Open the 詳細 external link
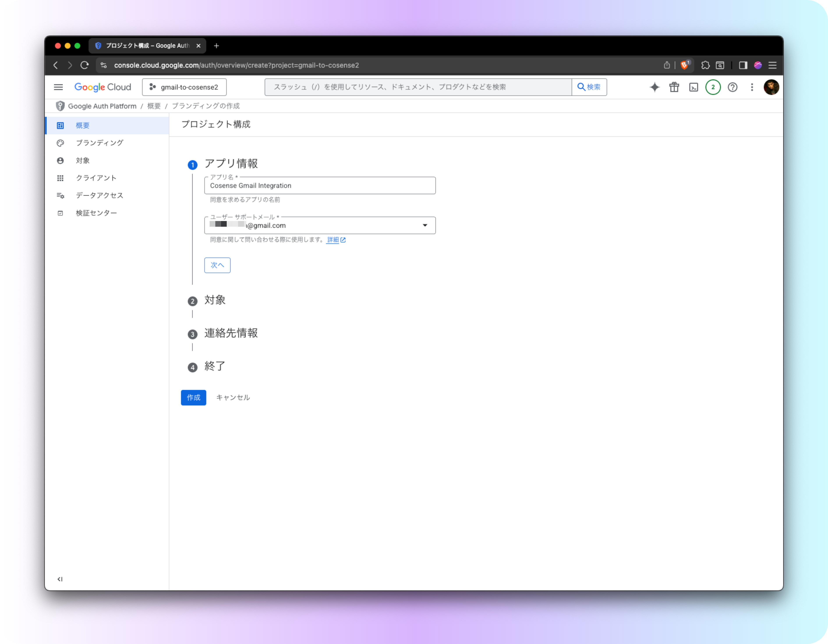 point(336,240)
